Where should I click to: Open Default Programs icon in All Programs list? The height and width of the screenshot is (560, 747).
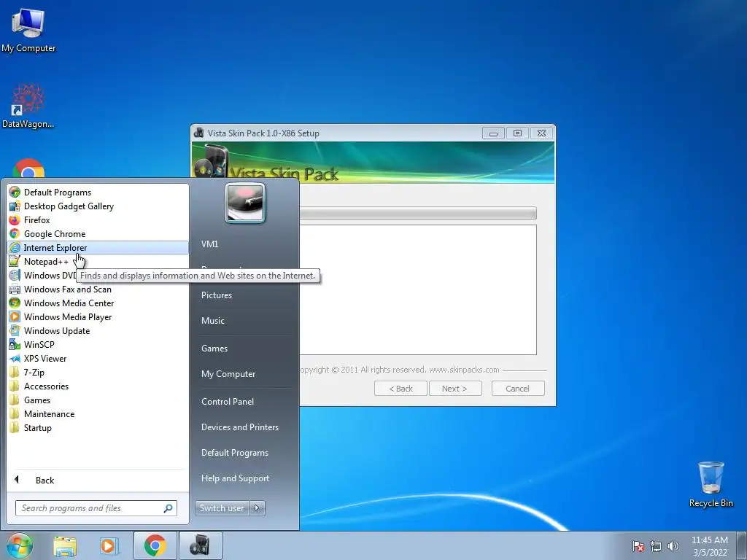point(15,192)
